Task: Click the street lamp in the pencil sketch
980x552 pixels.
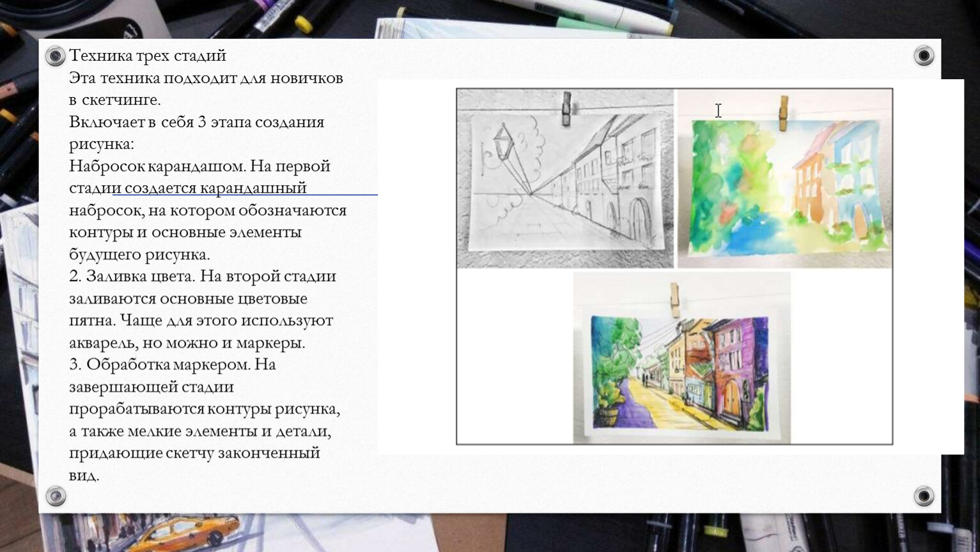Action: (504, 142)
